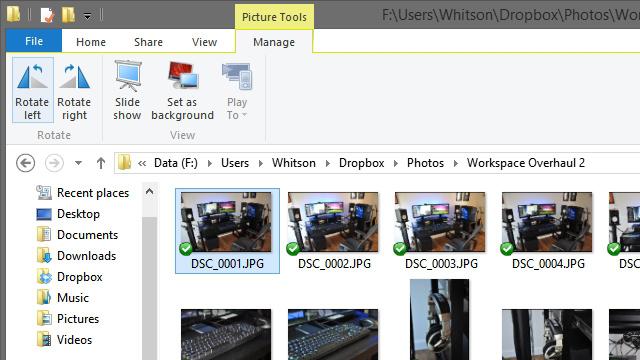The width and height of the screenshot is (640, 360).
Task: Open Desktop in navigation pane
Action: coord(68,214)
